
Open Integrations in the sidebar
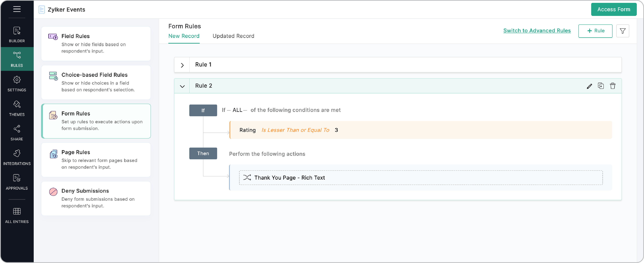[17, 157]
